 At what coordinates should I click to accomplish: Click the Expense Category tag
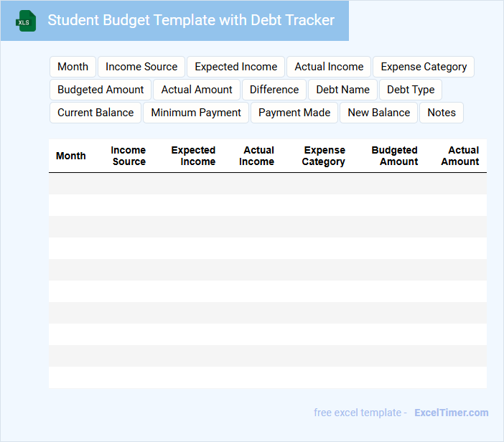point(424,67)
